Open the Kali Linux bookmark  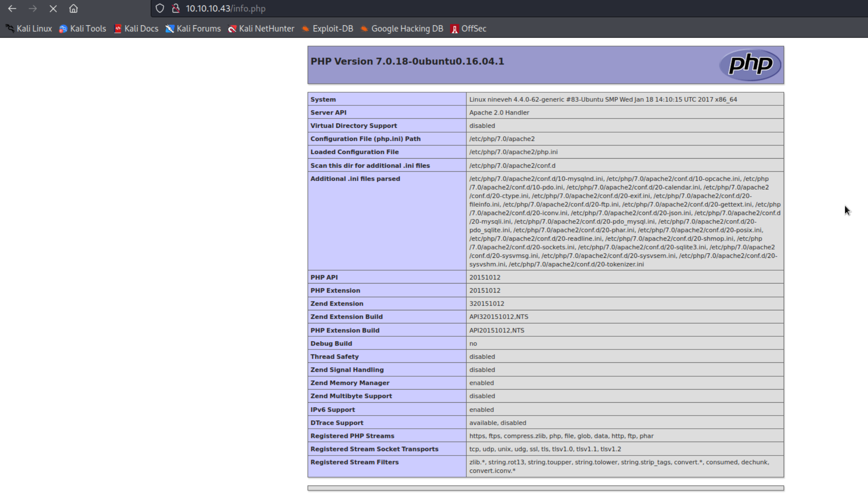pos(29,29)
